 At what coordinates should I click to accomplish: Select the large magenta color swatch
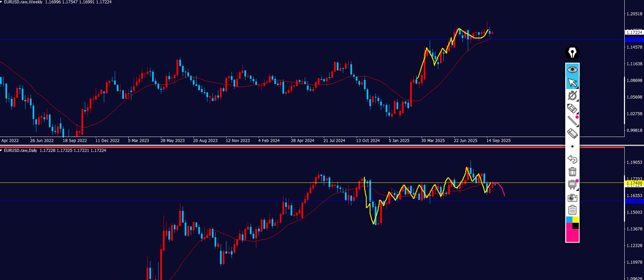(x=572, y=235)
